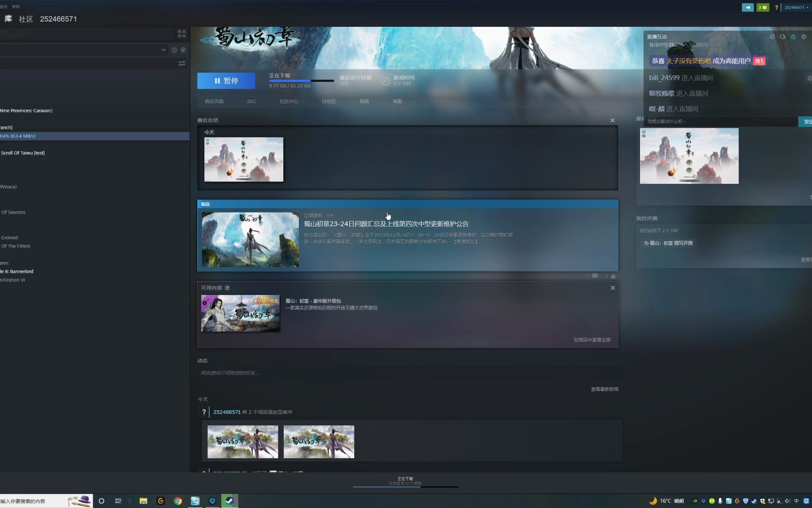Click the download progress bar at bottom

[406, 486]
